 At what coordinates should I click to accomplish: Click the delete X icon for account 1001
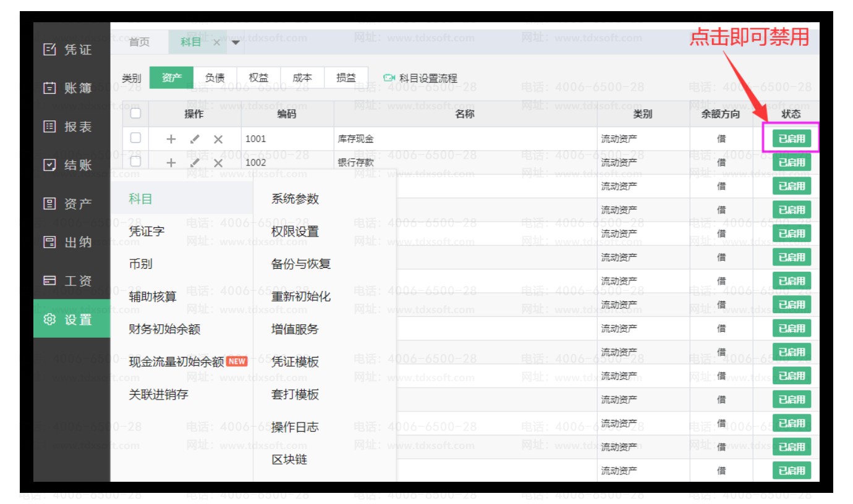(218, 139)
